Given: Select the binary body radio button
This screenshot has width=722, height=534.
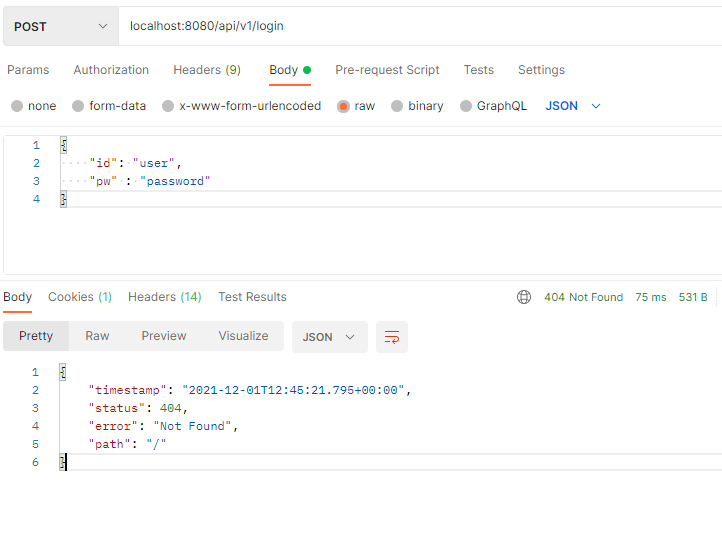Looking at the screenshot, I should coord(396,106).
